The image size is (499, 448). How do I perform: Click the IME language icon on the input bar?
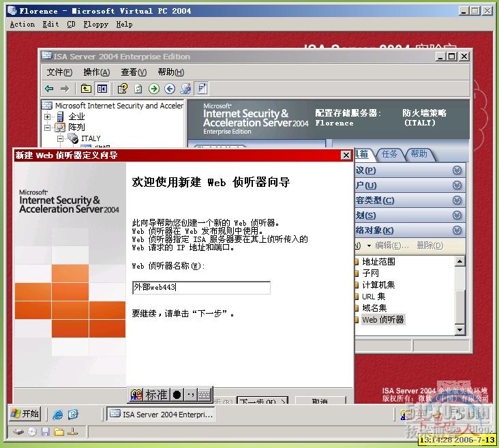click(x=136, y=395)
